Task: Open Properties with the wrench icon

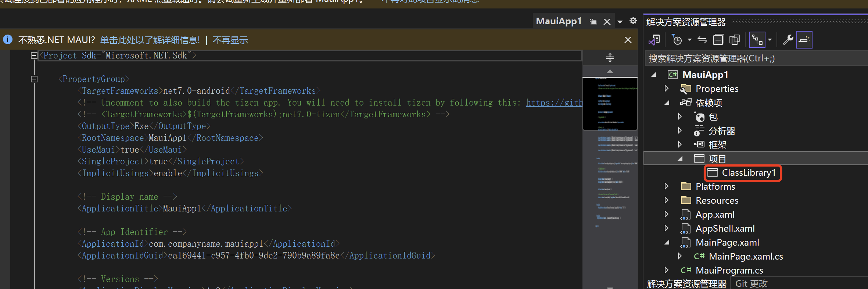Action: [x=788, y=40]
